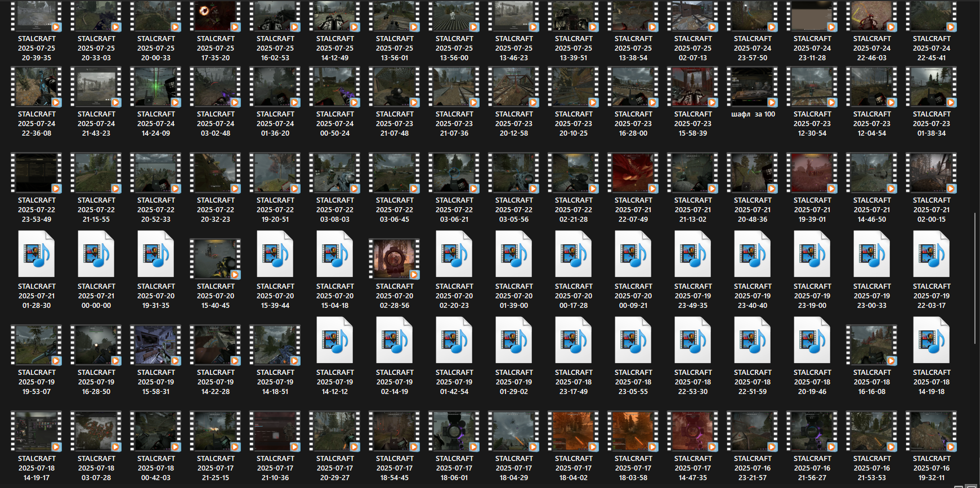Select thumbnail for 2025-07-17 14-47-35

(x=693, y=431)
